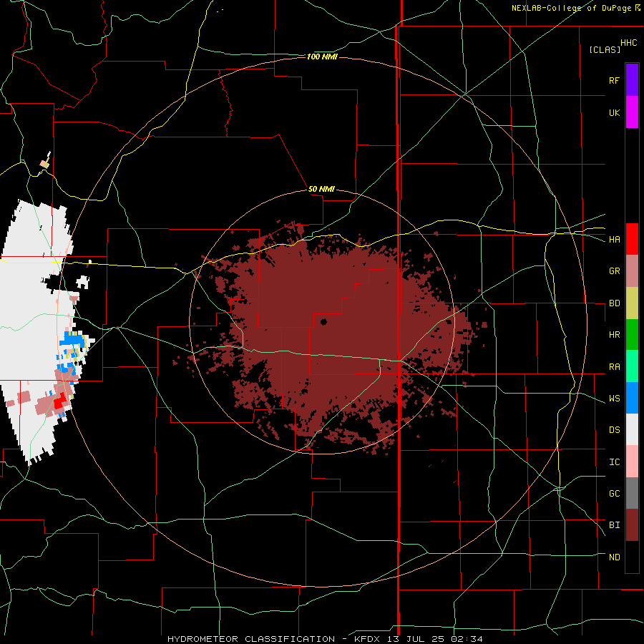
Task: Click the HYDROMETEOR CLASSIFICATION title text
Action: click(251, 639)
